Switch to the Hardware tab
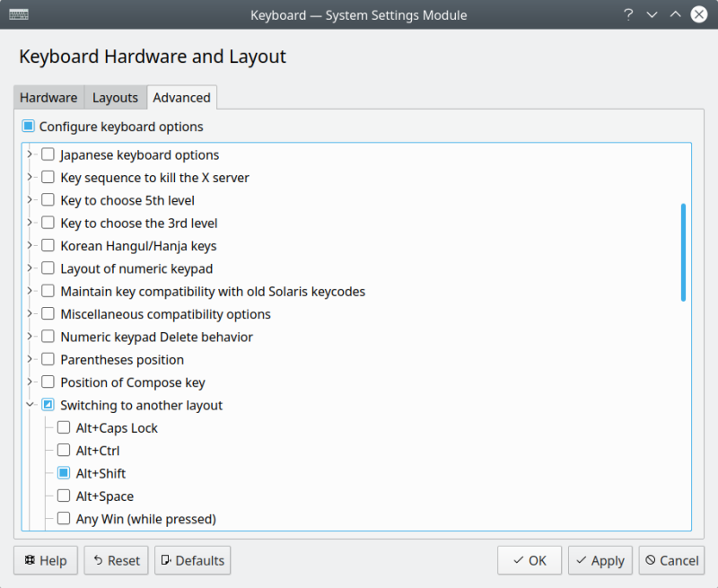This screenshot has height=588, width=718. 48,97
